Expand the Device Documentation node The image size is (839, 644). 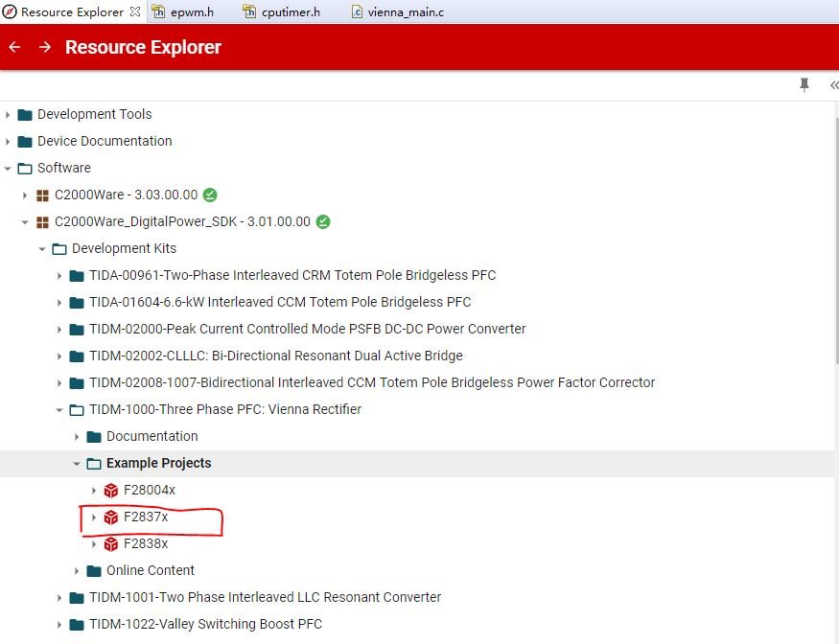[8, 141]
